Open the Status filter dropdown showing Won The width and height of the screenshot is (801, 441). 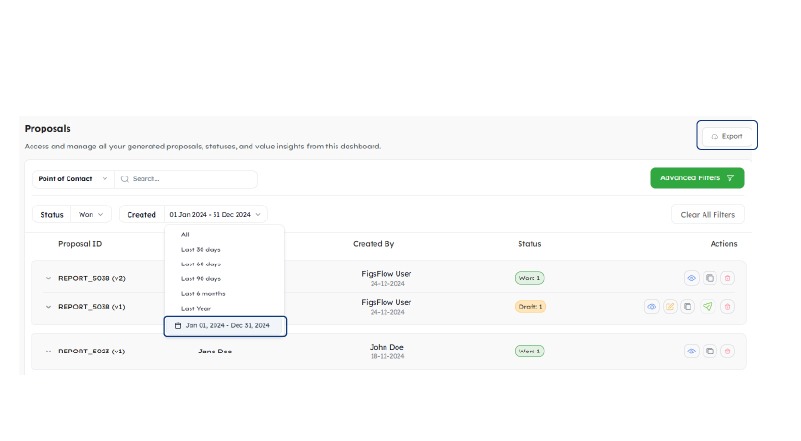[x=90, y=215]
